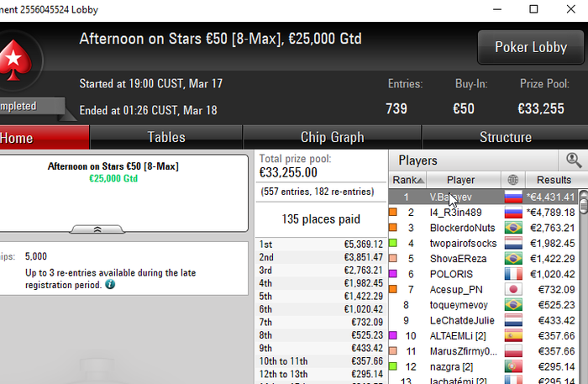Switch to the Tables tab
Image resolution: width=588 pixels, height=384 pixels.
click(166, 137)
